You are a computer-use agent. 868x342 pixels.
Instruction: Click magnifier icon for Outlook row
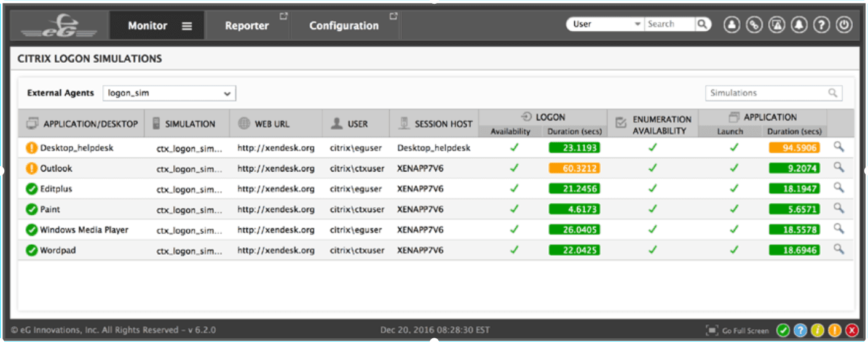(838, 167)
